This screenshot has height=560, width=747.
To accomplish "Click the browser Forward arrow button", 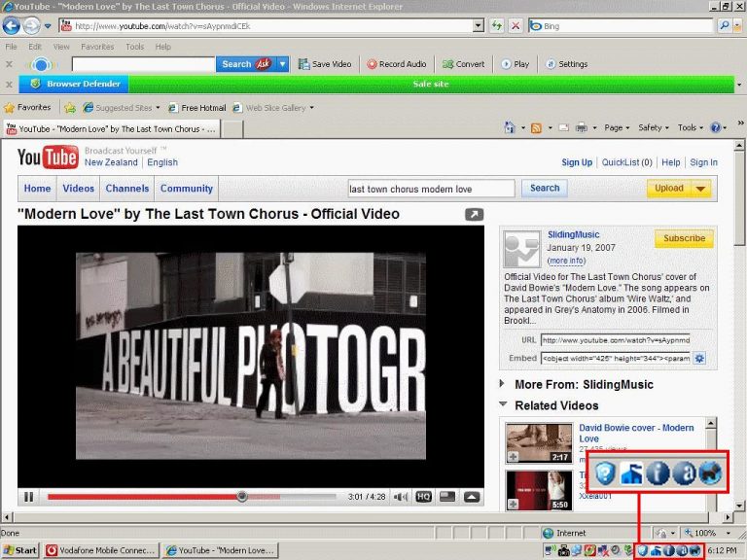I will coord(31,25).
